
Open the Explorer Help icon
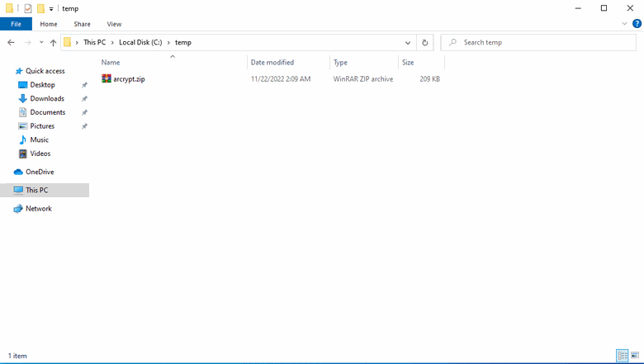click(x=637, y=24)
